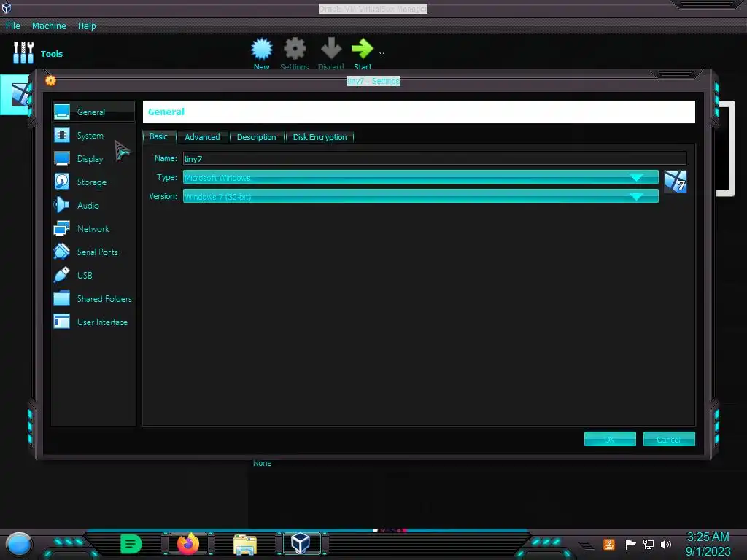
Task: Launch Firefox from the taskbar
Action: tap(188, 544)
